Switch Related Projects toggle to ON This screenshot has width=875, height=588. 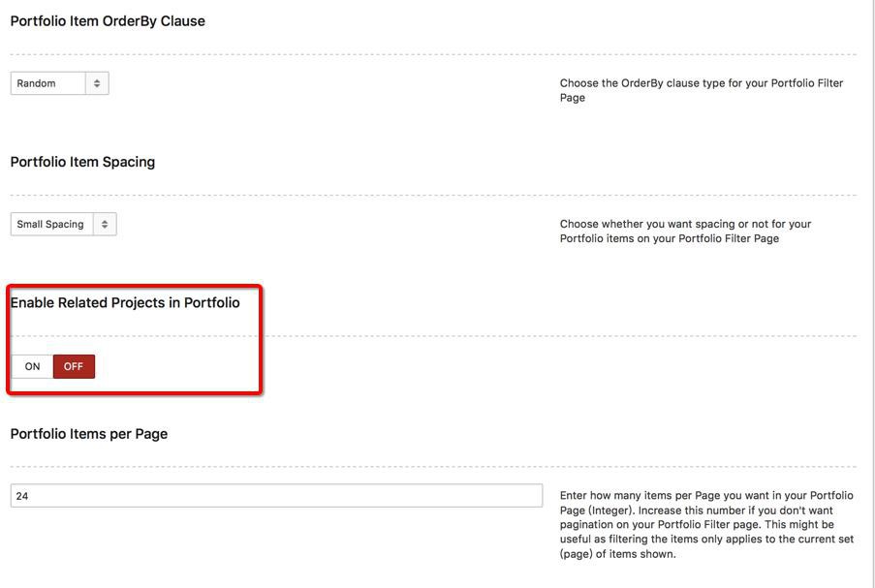pyautogui.click(x=32, y=366)
